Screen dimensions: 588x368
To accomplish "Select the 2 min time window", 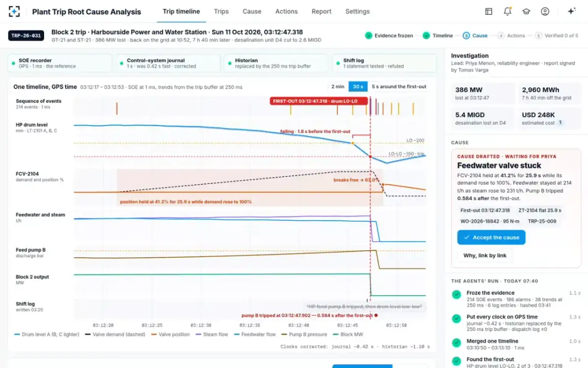I will tap(338, 86).
